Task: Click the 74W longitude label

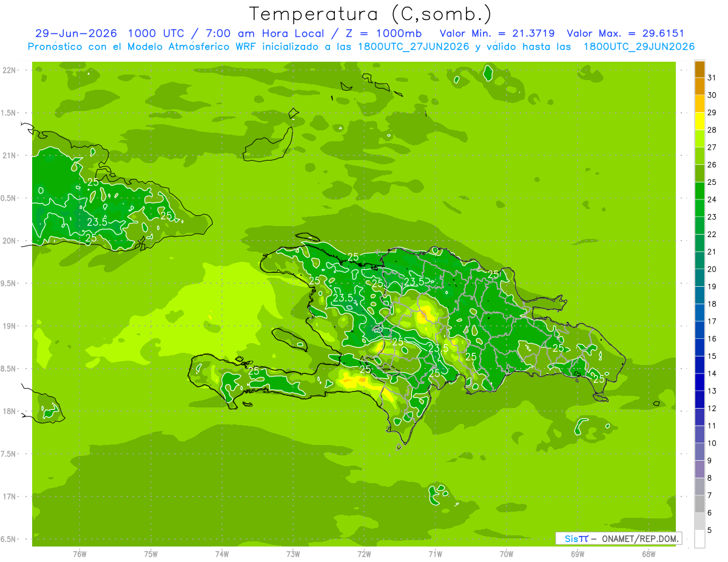Action: (222, 554)
